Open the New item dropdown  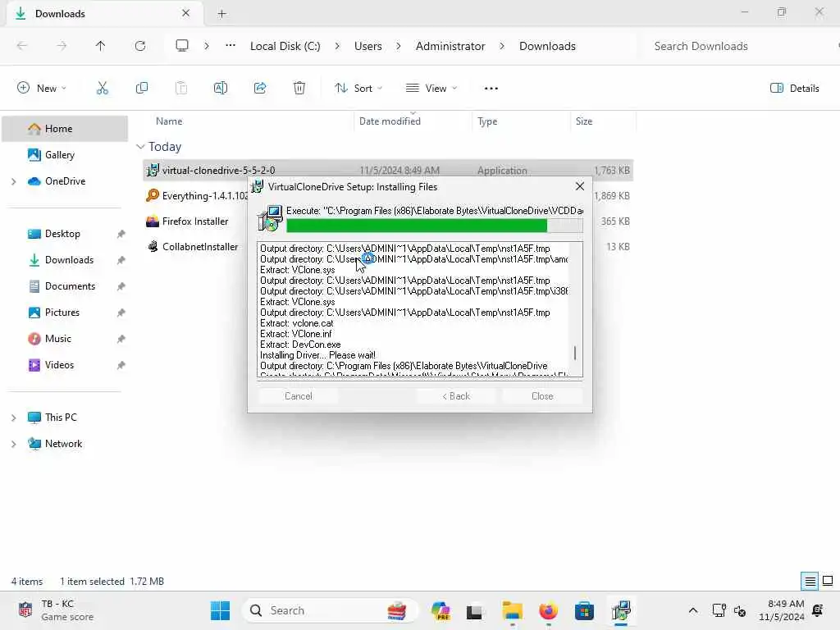(x=42, y=89)
